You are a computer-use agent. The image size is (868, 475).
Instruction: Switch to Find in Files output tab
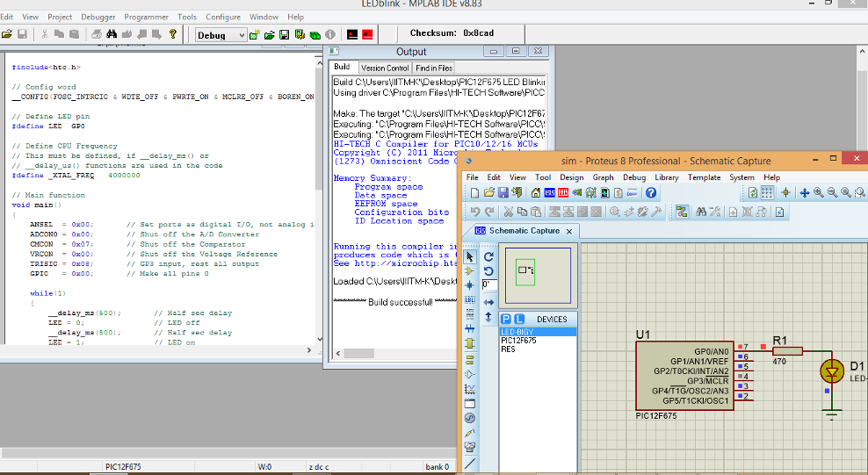[434, 68]
